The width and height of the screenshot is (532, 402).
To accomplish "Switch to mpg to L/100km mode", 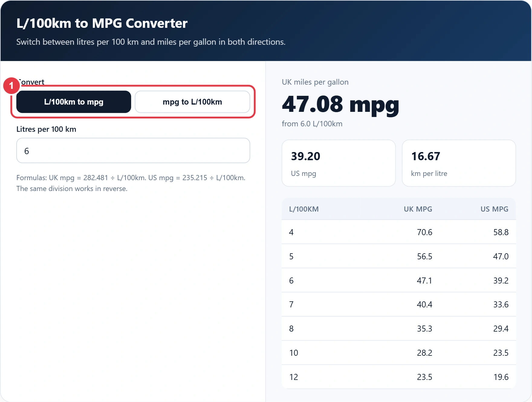I will pos(192,102).
